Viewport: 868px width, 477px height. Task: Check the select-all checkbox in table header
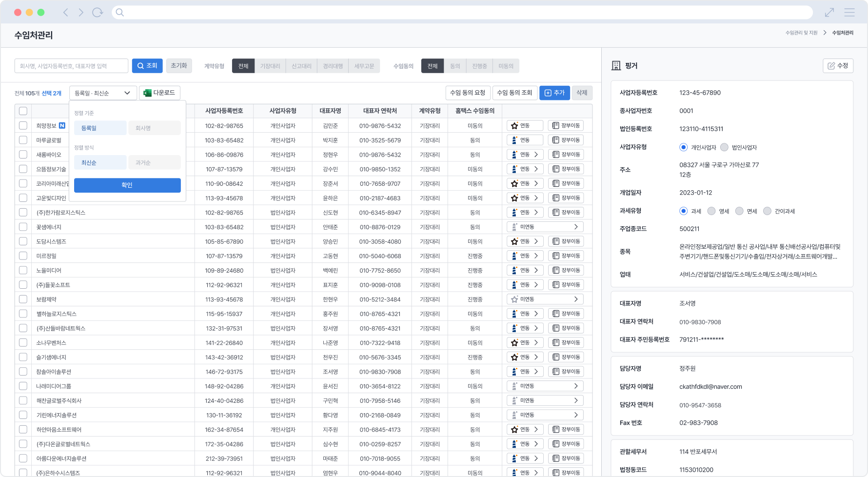point(23,111)
